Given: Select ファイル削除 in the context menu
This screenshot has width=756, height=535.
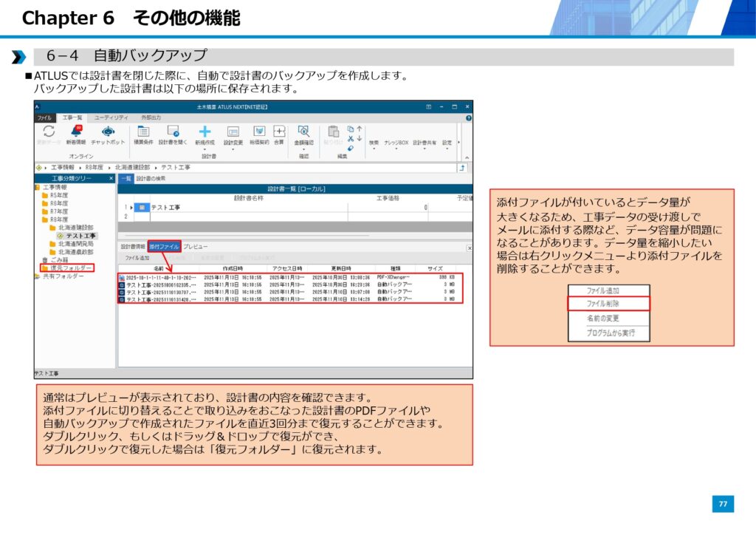Looking at the screenshot, I should tap(608, 304).
